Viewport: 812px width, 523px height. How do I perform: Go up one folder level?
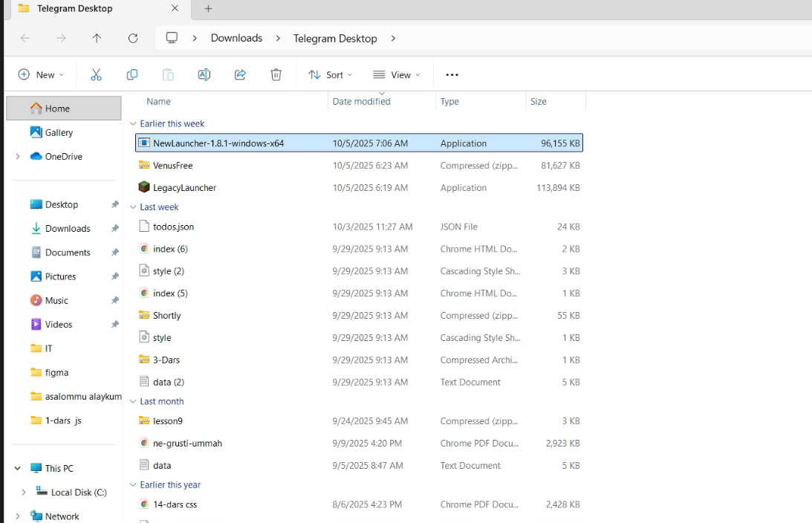pos(97,38)
